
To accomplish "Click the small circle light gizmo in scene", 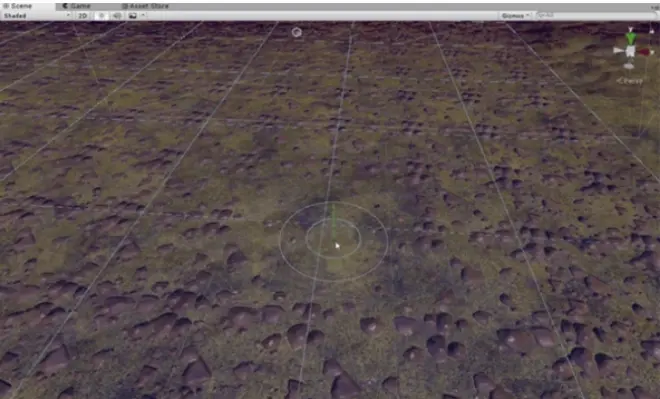I will pos(297,32).
